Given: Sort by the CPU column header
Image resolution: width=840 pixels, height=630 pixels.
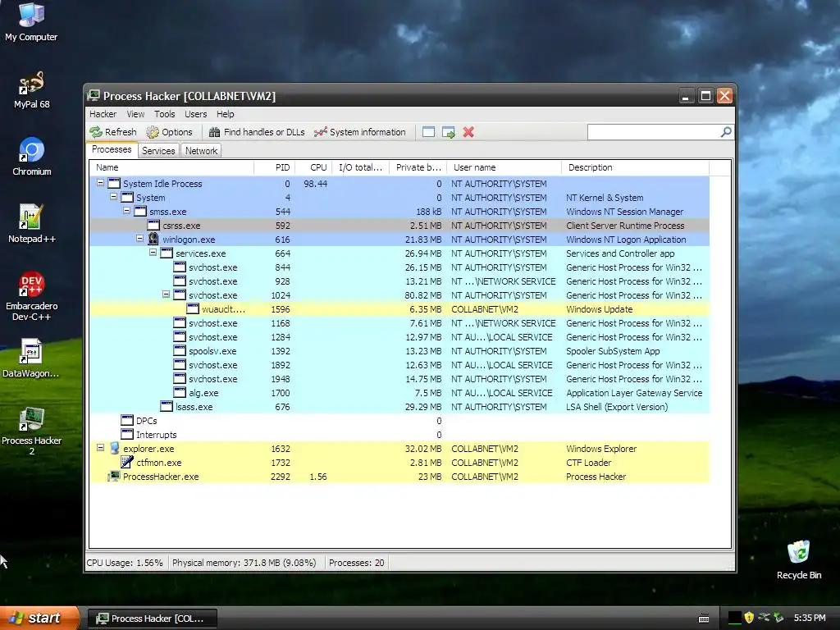Looking at the screenshot, I should click(314, 167).
